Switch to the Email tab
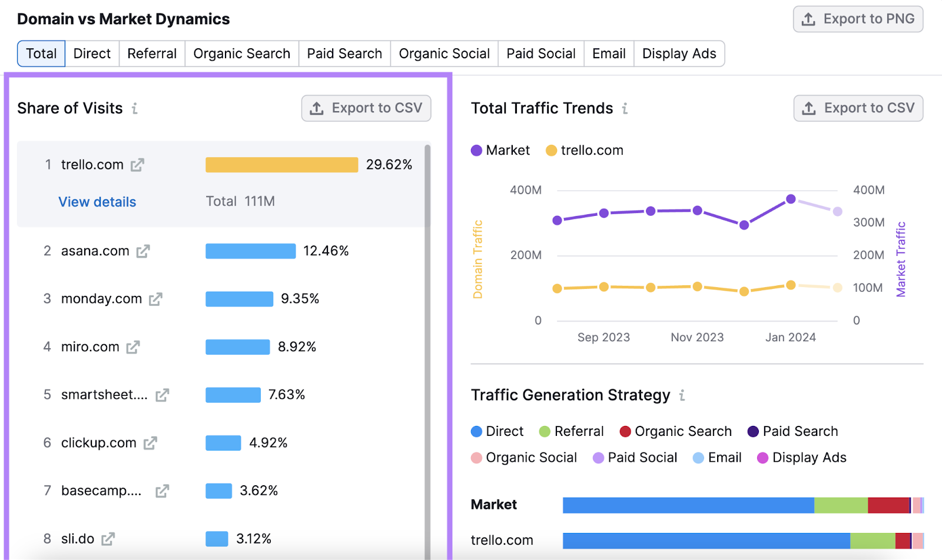The image size is (942, 560). (609, 54)
